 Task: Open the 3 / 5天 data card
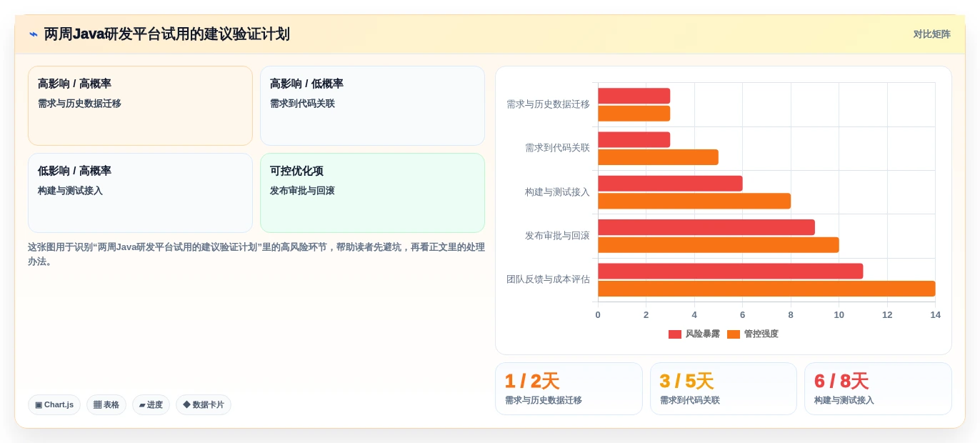point(724,389)
